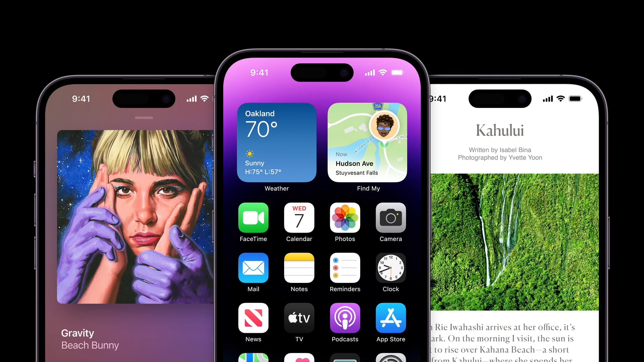Open the Notes app

299,267
